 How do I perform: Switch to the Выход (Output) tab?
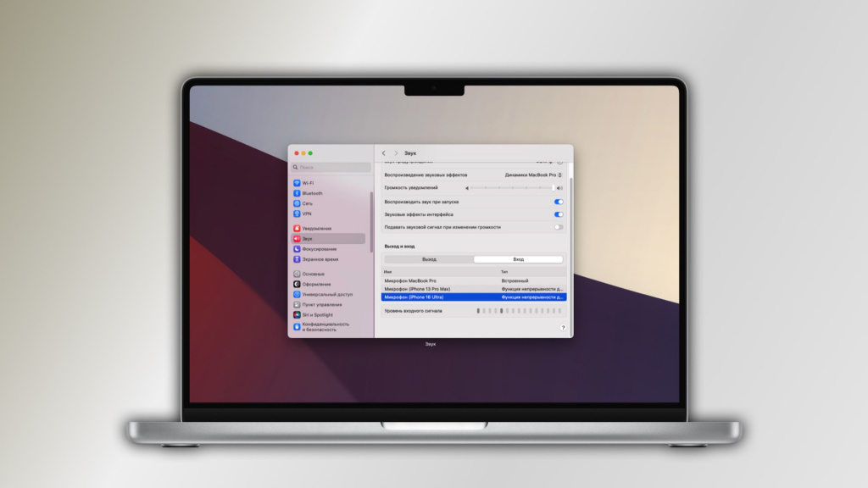[429, 259]
